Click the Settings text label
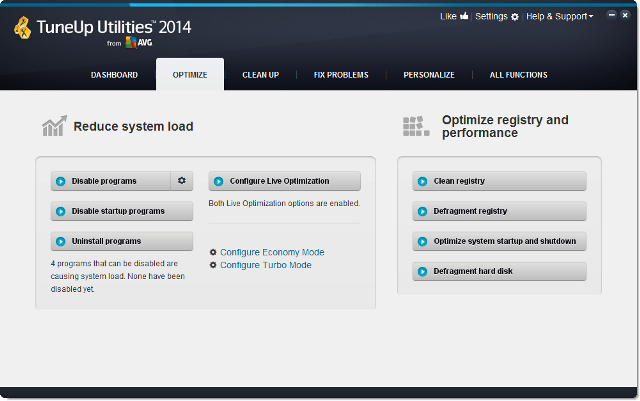The width and height of the screenshot is (640, 401). 491,16
